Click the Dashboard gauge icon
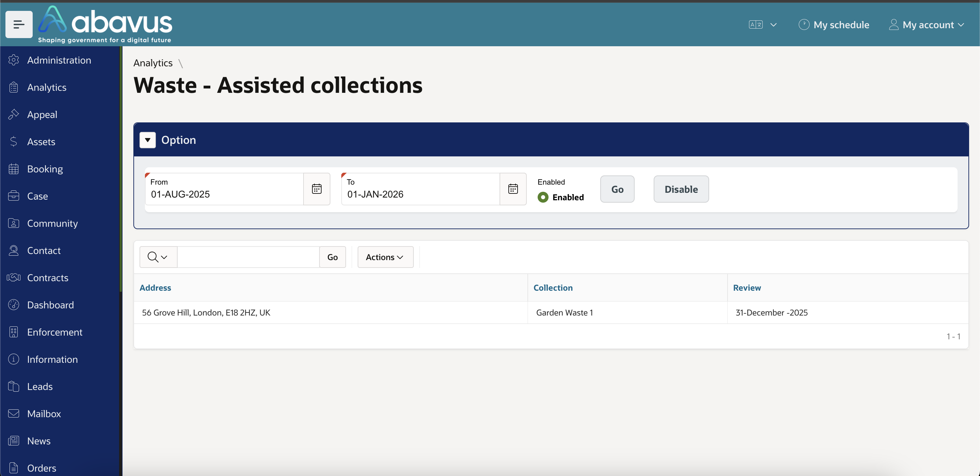 tap(14, 305)
